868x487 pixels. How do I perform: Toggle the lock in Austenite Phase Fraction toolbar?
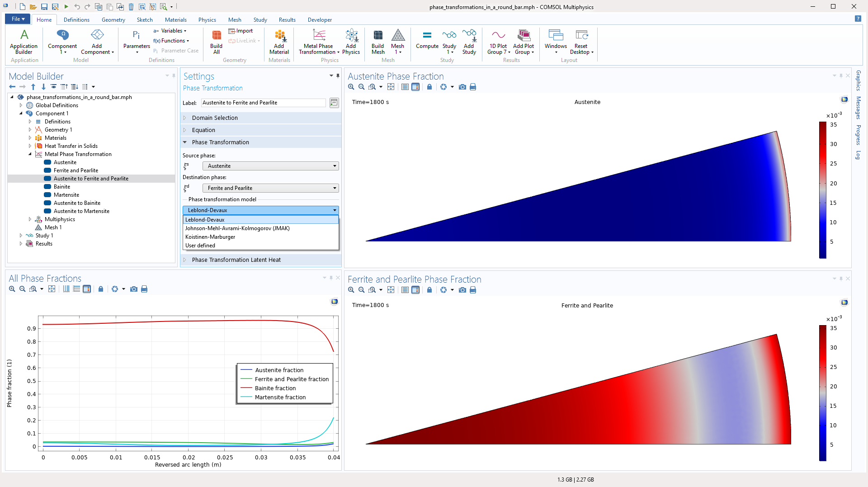pos(429,87)
